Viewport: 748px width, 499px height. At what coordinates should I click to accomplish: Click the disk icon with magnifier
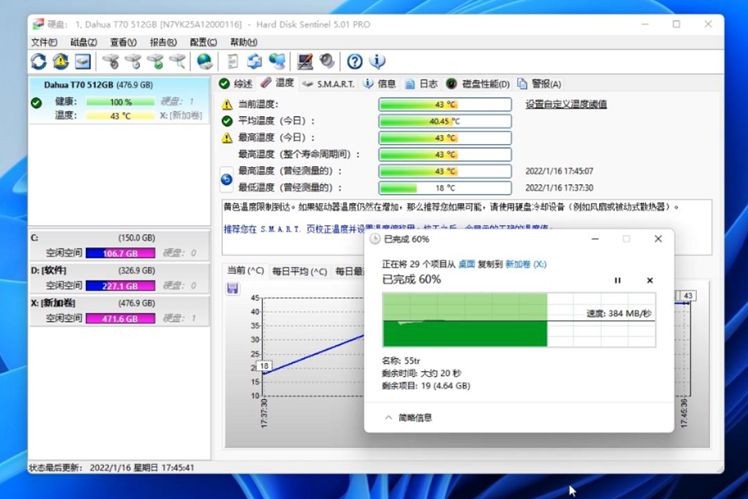click(177, 62)
